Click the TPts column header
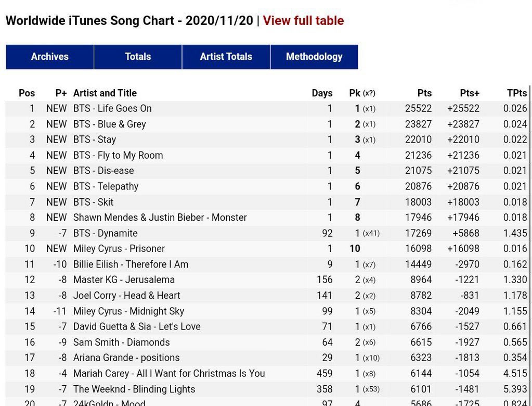Viewport: 532px width, 406px height. [x=517, y=93]
